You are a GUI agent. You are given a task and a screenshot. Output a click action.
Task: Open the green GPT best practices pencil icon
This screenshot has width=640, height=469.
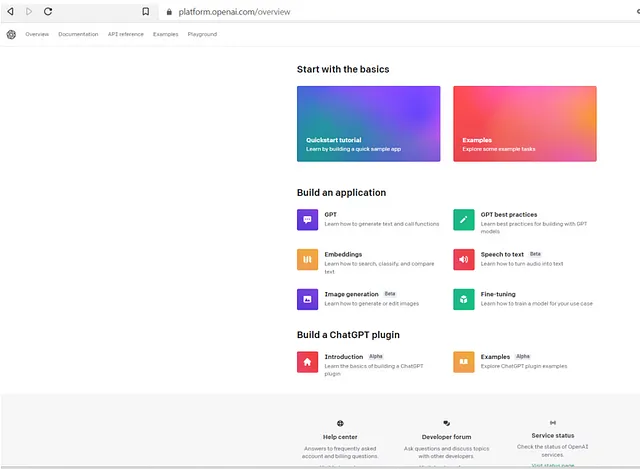464,220
